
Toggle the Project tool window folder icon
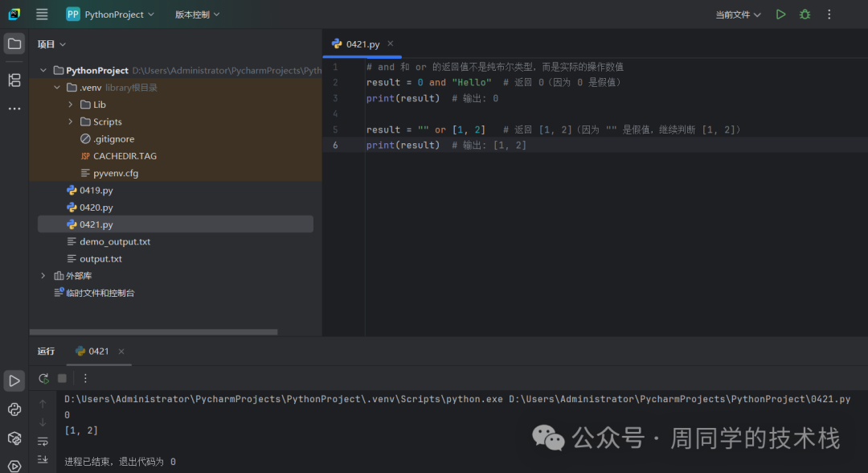14,43
